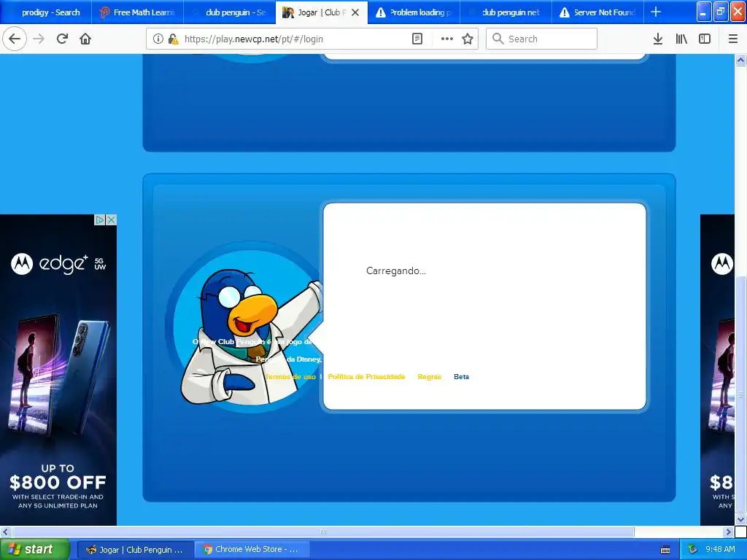
Task: Open a new tab with plus button
Action: coord(656,12)
